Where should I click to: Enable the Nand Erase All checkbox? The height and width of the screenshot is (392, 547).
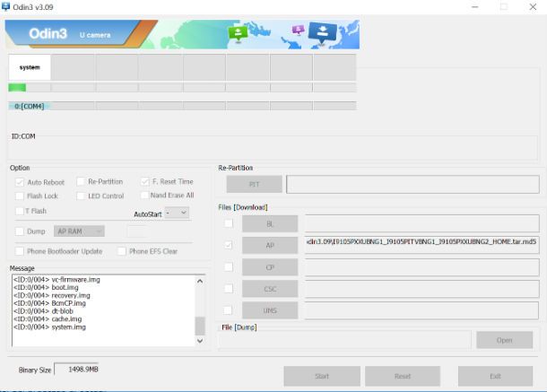pyautogui.click(x=143, y=196)
